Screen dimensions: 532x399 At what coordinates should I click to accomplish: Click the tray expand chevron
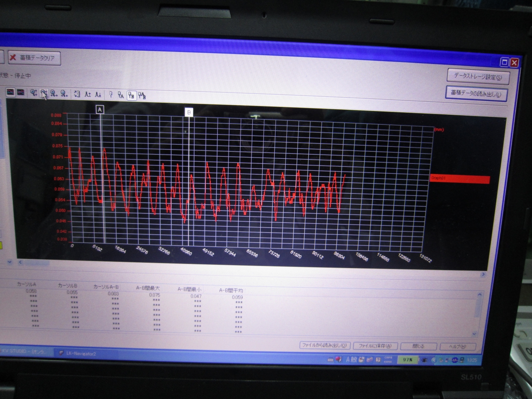[434, 360]
